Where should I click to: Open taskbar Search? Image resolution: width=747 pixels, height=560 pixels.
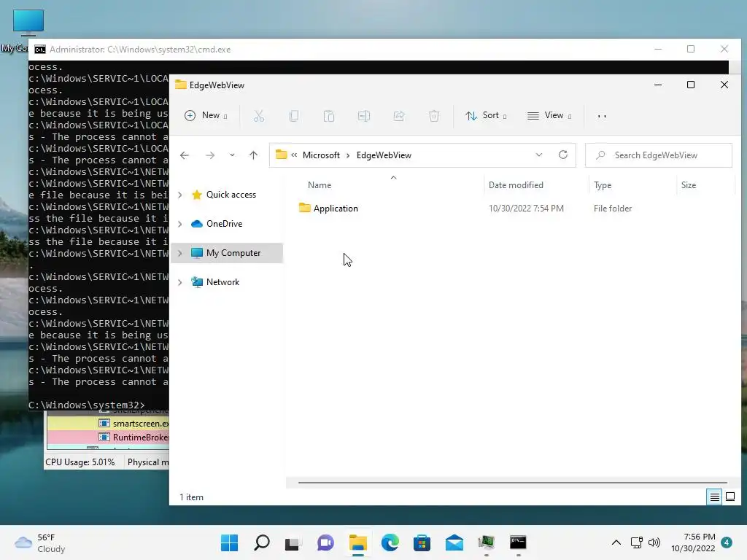click(x=262, y=542)
